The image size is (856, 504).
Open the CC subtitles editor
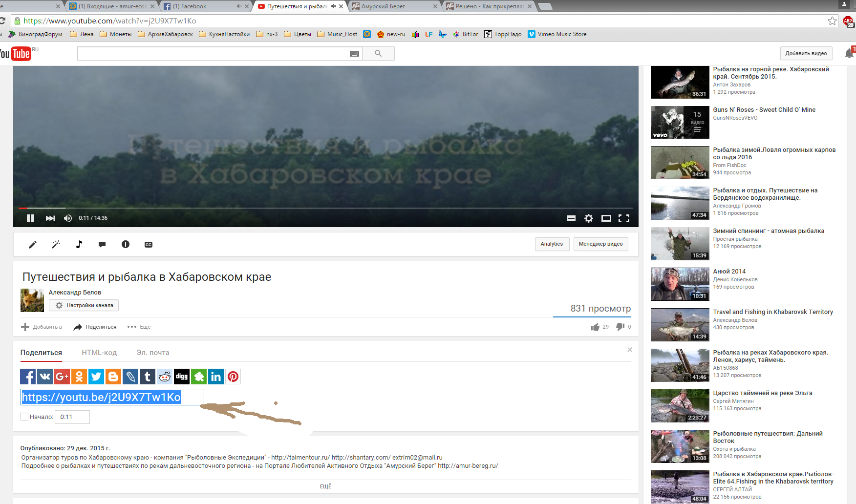149,245
